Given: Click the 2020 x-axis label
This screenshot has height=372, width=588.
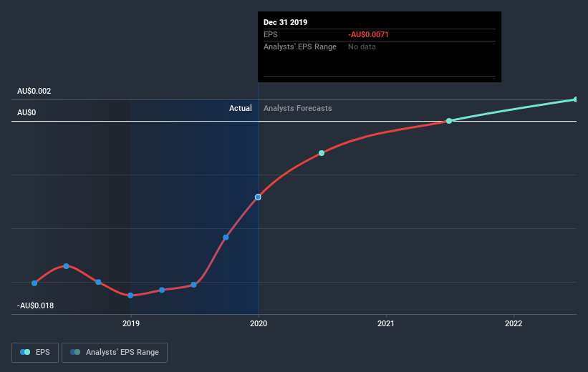Looking at the screenshot, I should [x=259, y=323].
